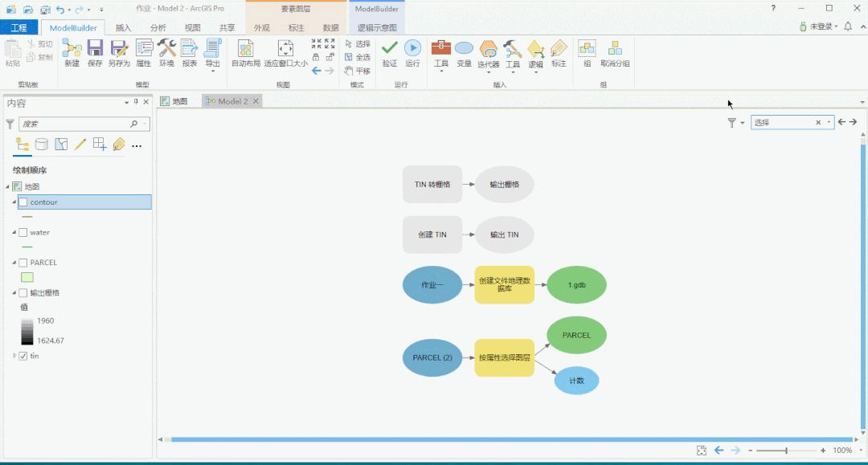The image size is (868, 465).
Task: Open the Report icon
Action: click(190, 49)
